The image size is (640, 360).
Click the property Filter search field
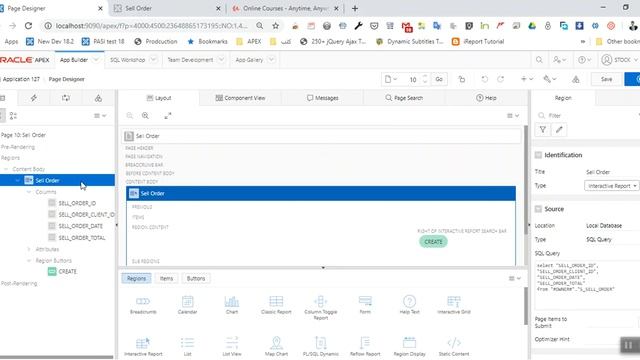point(588,116)
